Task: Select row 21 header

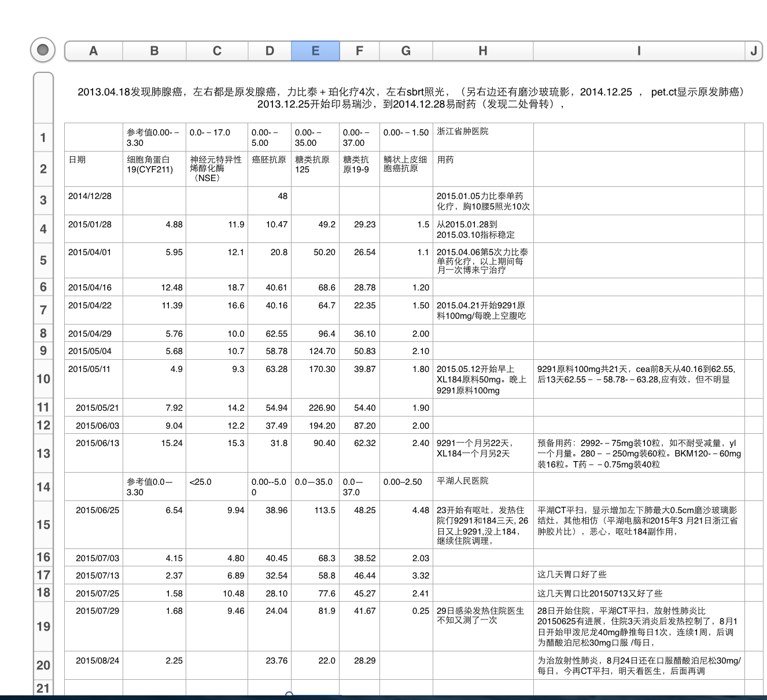Action: (x=43, y=688)
